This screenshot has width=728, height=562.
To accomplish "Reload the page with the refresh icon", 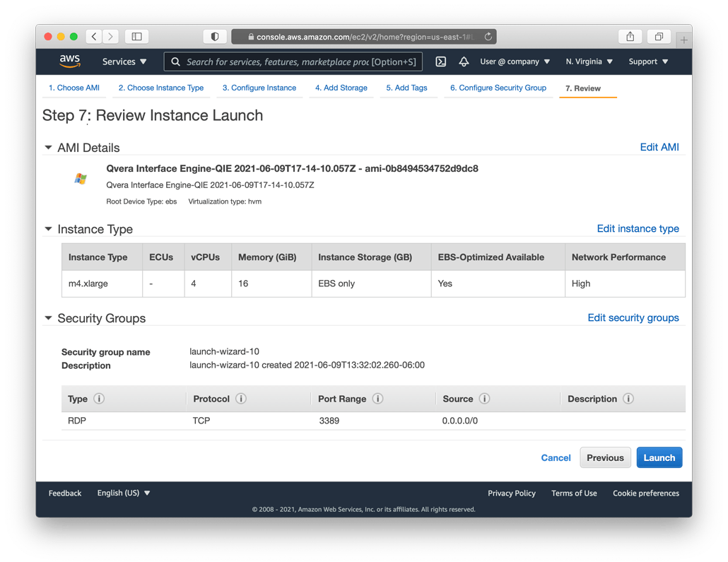I will 488,37.
